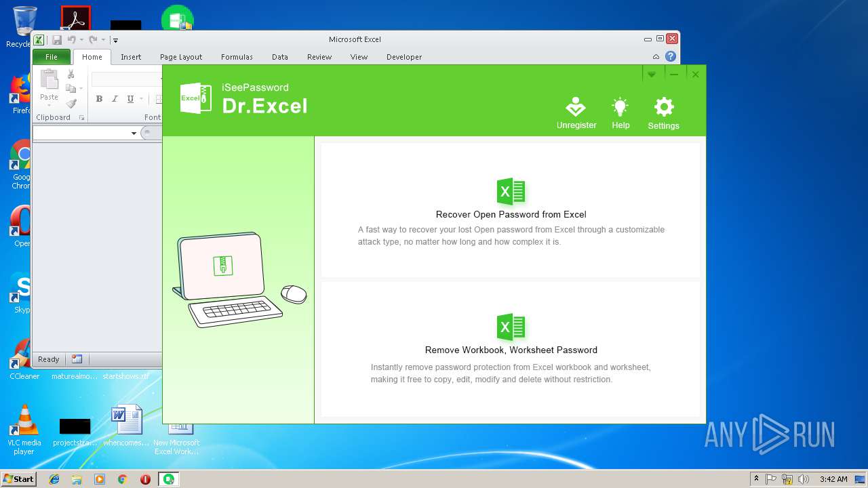868x488 pixels.
Task: Open Clipboard dialog launcher in Excel ribbon
Action: click(x=82, y=118)
